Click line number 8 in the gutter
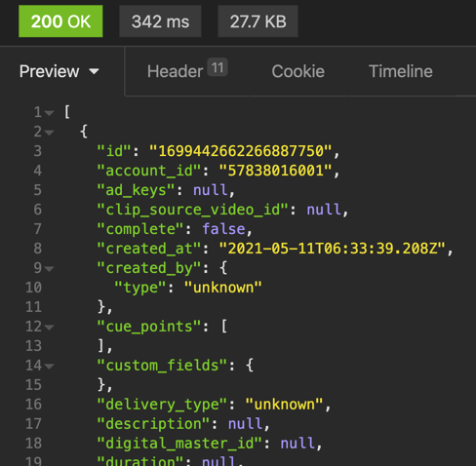 (x=38, y=249)
